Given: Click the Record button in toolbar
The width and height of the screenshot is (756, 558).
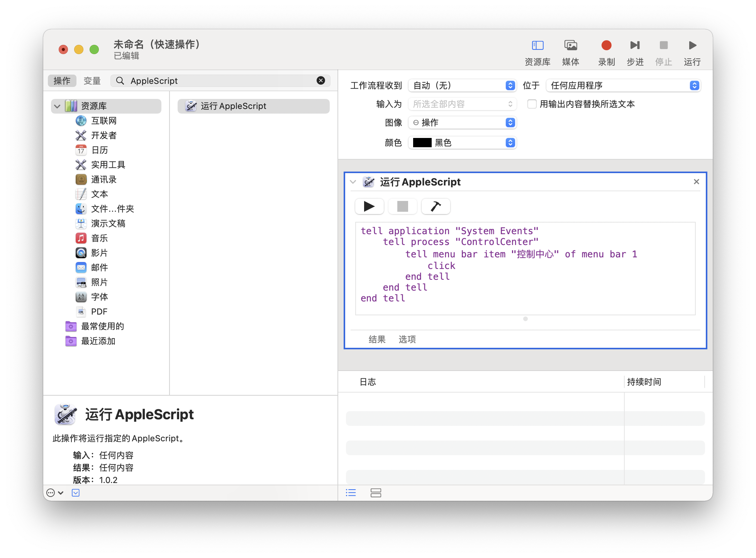Looking at the screenshot, I should tap(606, 46).
